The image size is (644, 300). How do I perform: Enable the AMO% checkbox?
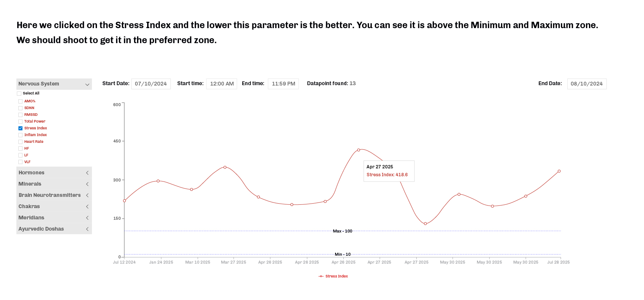[x=21, y=102]
